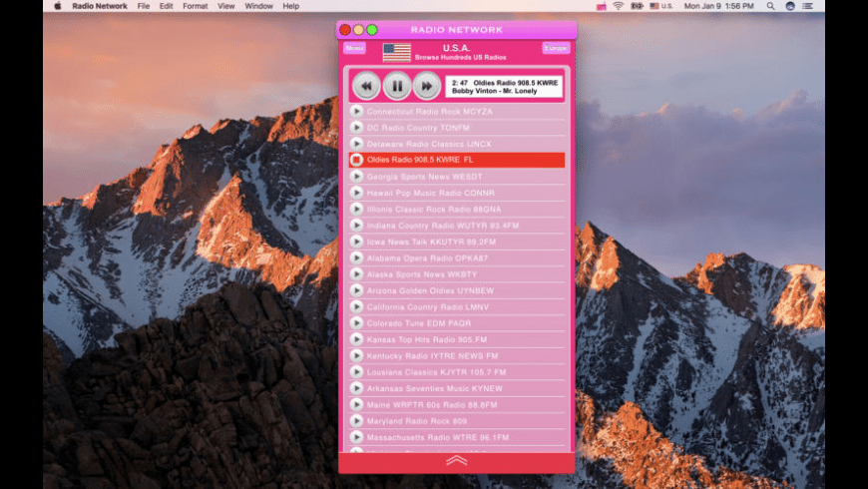Screen dimensions: 868x489
Task: Open the File menu
Action: [144, 6]
